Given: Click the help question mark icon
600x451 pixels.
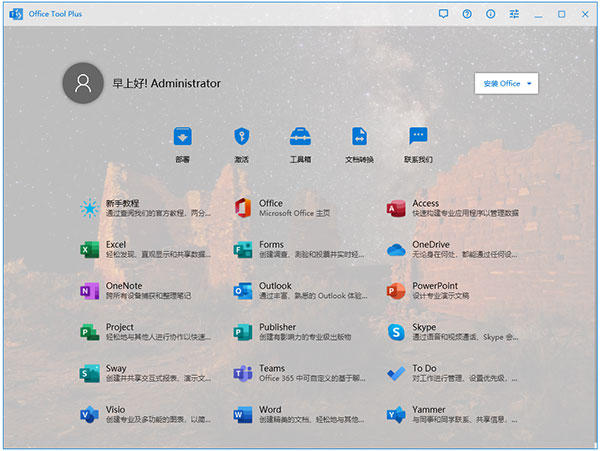Looking at the screenshot, I should coord(467,14).
